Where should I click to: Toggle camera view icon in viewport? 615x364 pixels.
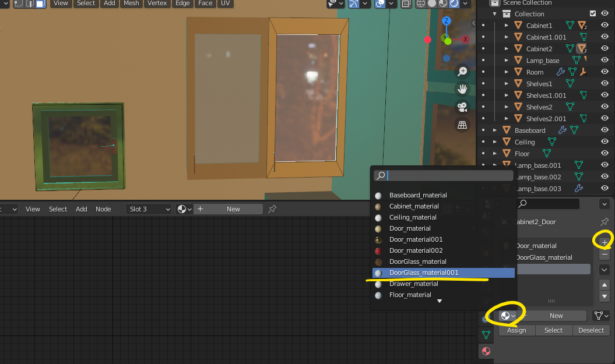[462, 107]
